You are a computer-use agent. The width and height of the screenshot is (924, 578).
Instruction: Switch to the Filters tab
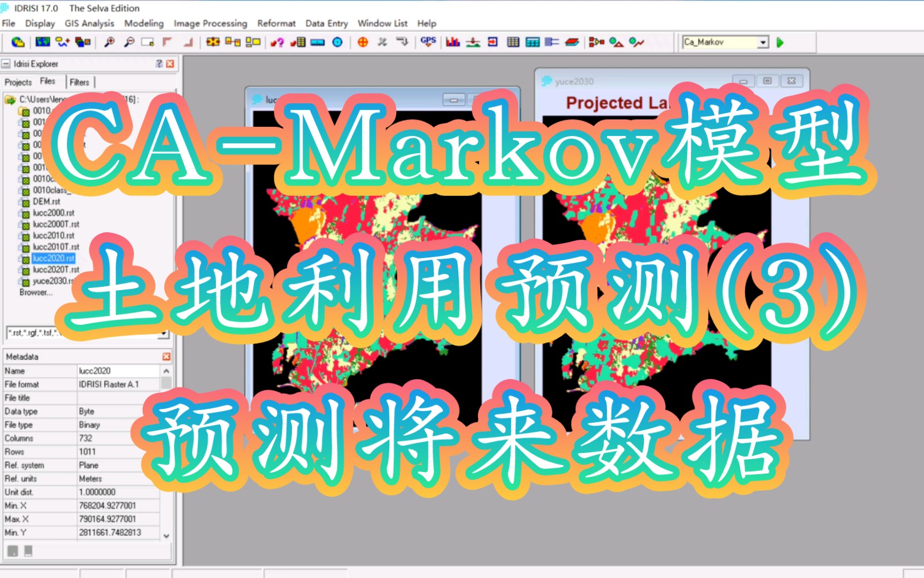(x=79, y=82)
